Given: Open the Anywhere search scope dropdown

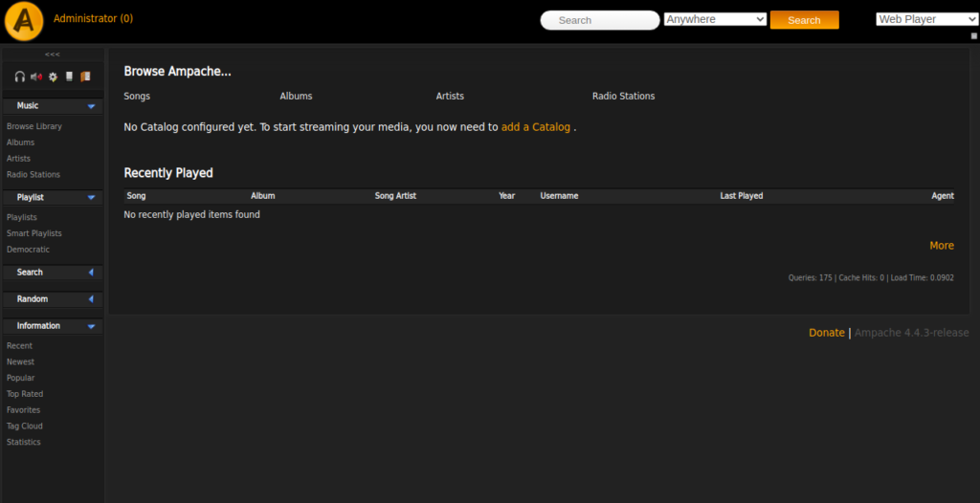Looking at the screenshot, I should click(715, 19).
